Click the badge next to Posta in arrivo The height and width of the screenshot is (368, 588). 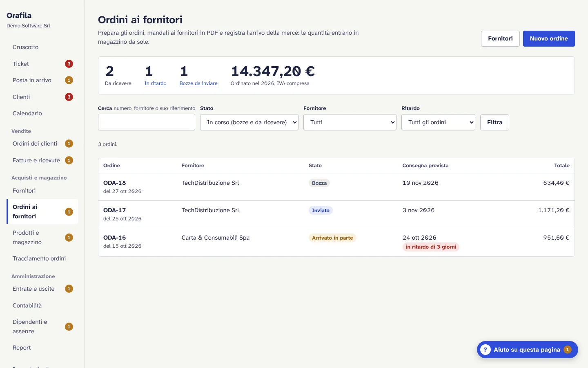(69, 80)
